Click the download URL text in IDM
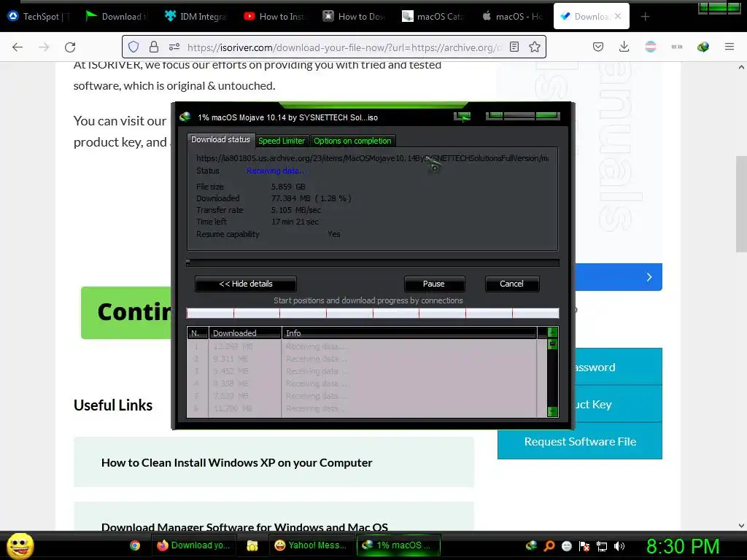 pyautogui.click(x=372, y=158)
